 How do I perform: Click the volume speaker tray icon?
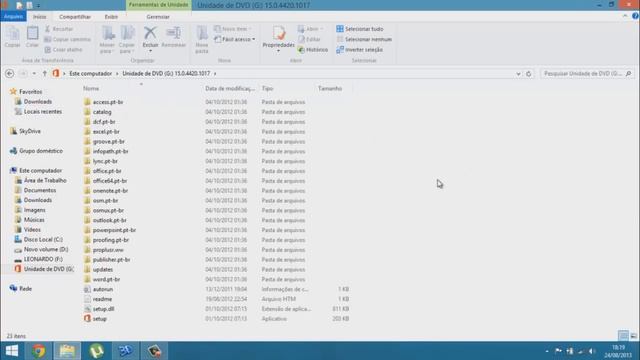click(x=592, y=351)
